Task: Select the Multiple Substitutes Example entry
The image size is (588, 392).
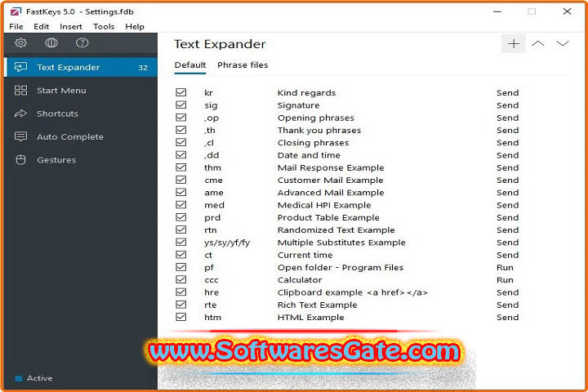Action: pyautogui.click(x=341, y=243)
